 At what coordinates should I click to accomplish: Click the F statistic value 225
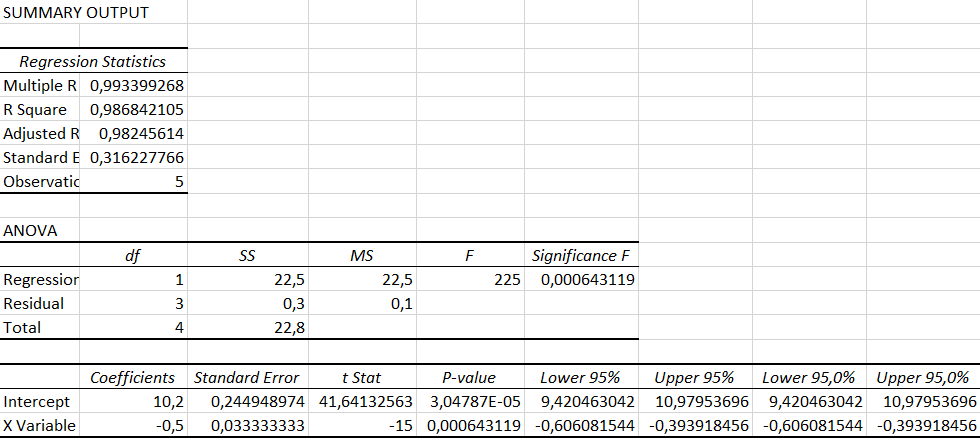point(507,280)
